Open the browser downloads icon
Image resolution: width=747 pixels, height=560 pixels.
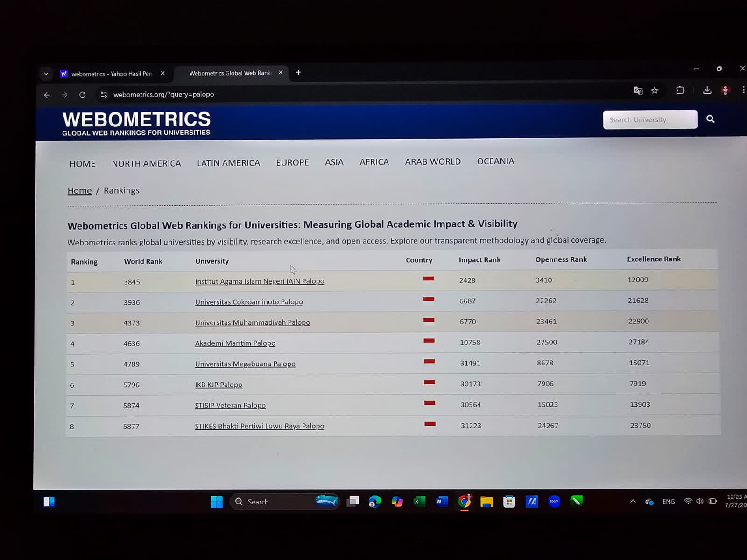[707, 90]
